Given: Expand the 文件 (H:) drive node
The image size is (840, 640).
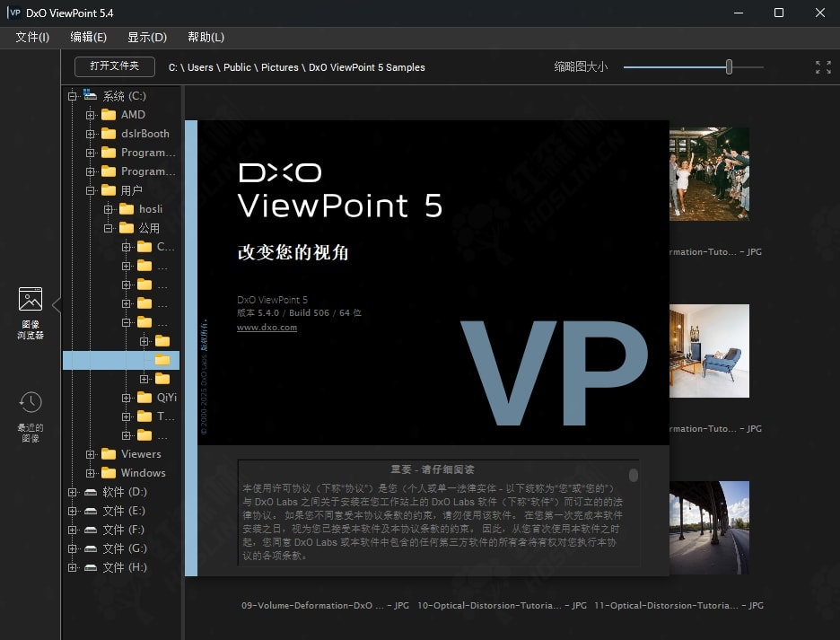Looking at the screenshot, I should pyautogui.click(x=73, y=567).
